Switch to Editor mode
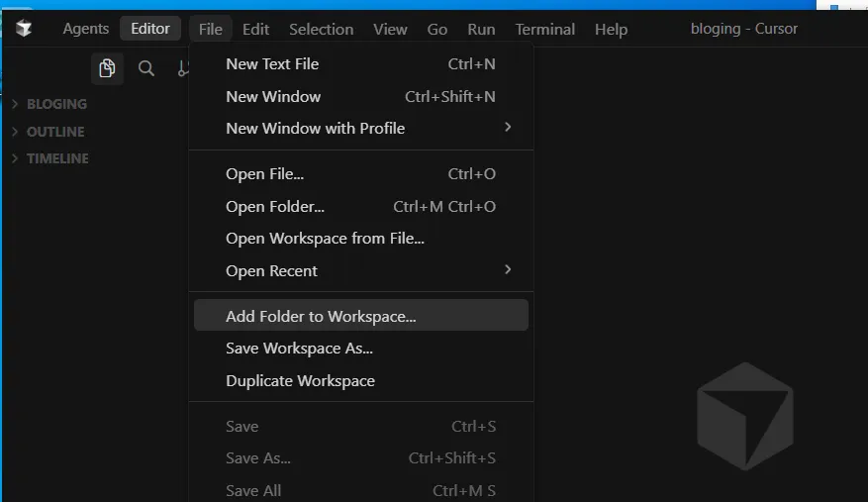The image size is (868, 502). tap(150, 29)
